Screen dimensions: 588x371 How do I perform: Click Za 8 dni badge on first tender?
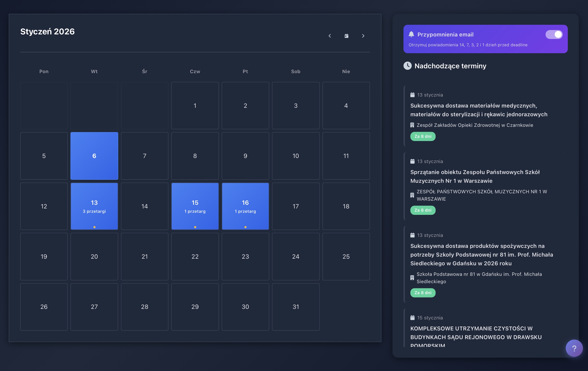pyautogui.click(x=423, y=136)
